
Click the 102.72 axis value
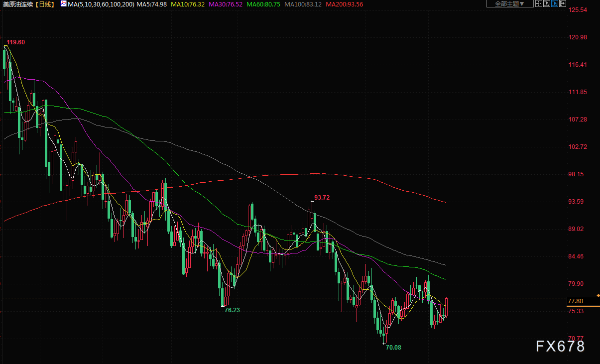click(578, 147)
